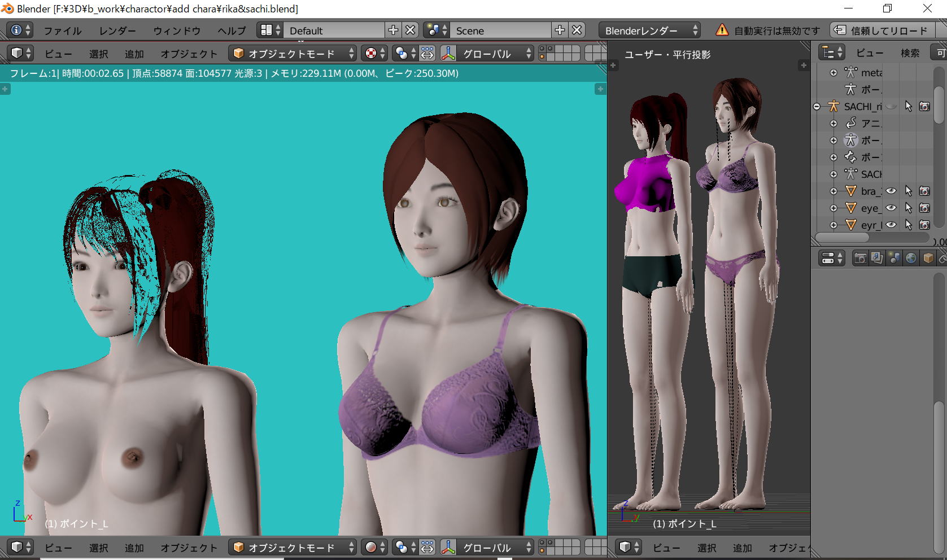Open the レンダー (Render) menu
Image resolution: width=947 pixels, height=560 pixels.
coord(117,30)
